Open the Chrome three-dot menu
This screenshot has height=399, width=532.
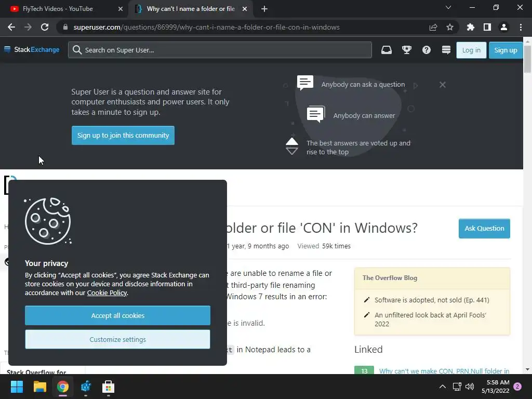521,27
